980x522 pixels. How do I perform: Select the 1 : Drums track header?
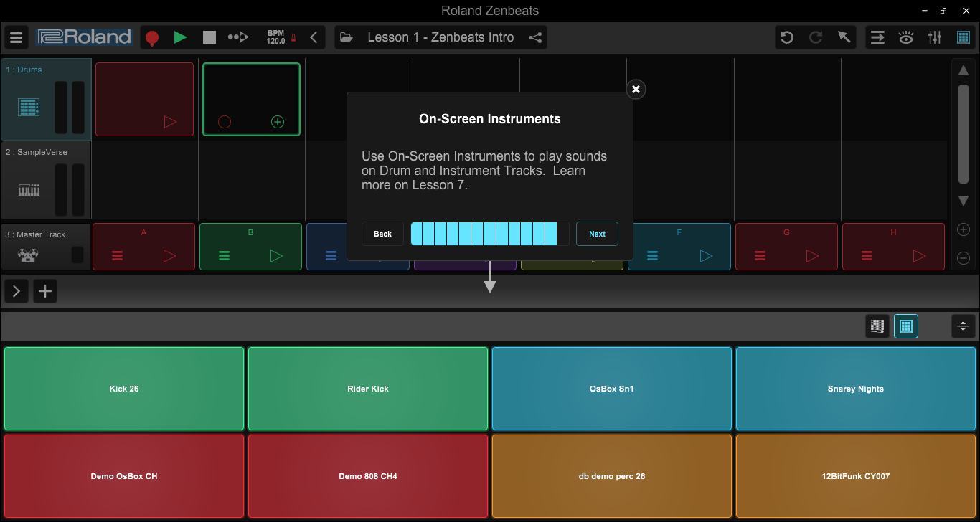(x=46, y=99)
